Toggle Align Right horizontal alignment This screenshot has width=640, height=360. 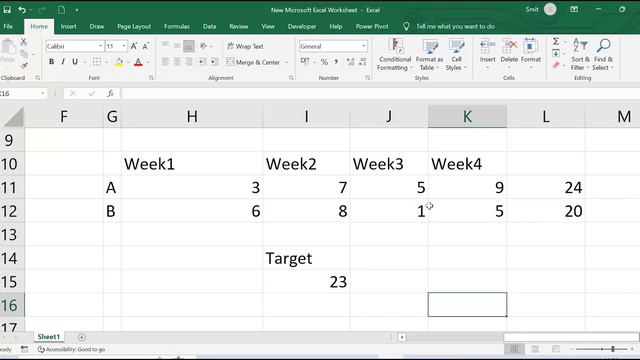coord(189,62)
